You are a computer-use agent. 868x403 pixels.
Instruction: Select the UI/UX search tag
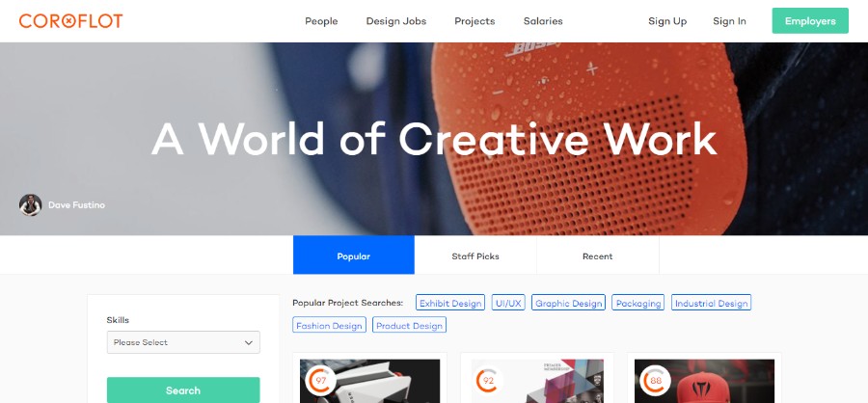click(x=508, y=303)
